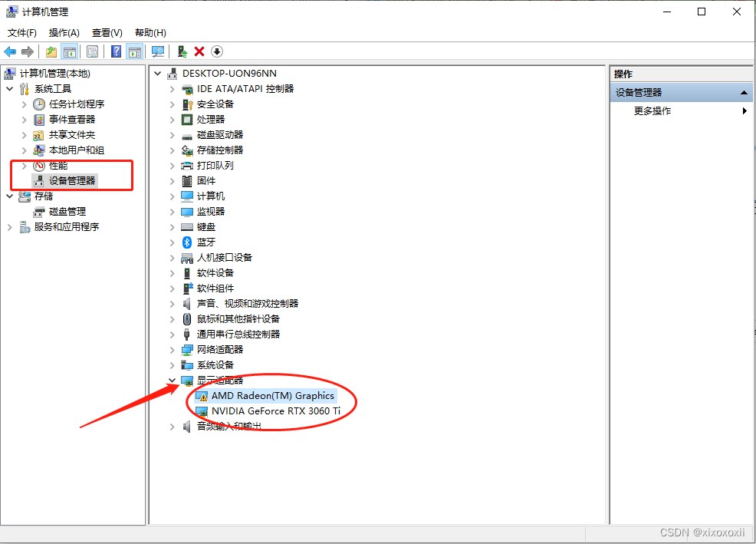Viewport: 756px width, 544px height.
Task: Click the blue Help question mark icon
Action: click(x=117, y=51)
